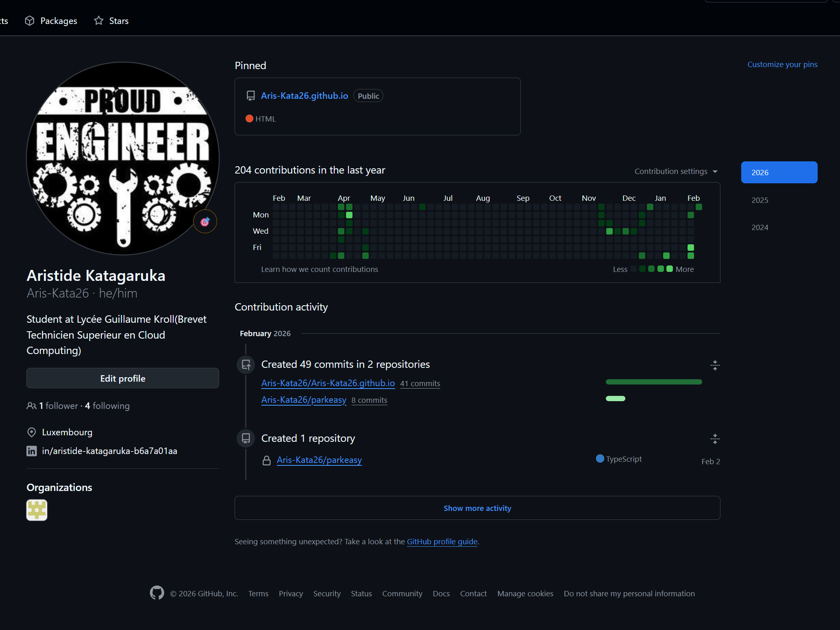Open Contribution settings dropdown

[676, 171]
